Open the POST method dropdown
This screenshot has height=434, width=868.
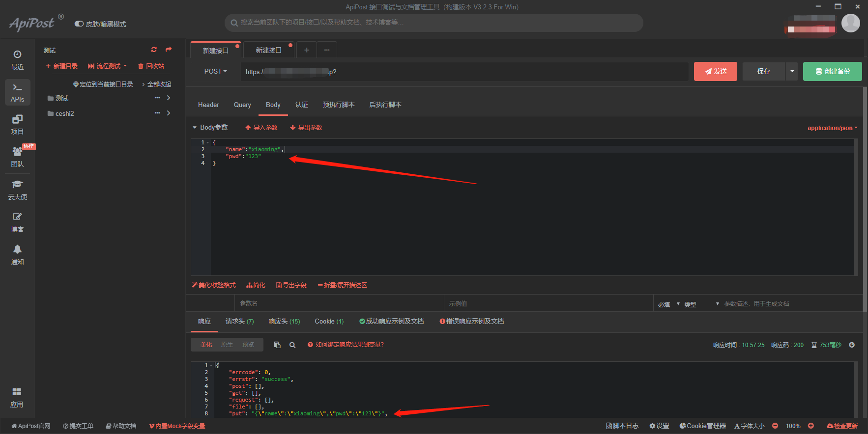click(x=216, y=71)
